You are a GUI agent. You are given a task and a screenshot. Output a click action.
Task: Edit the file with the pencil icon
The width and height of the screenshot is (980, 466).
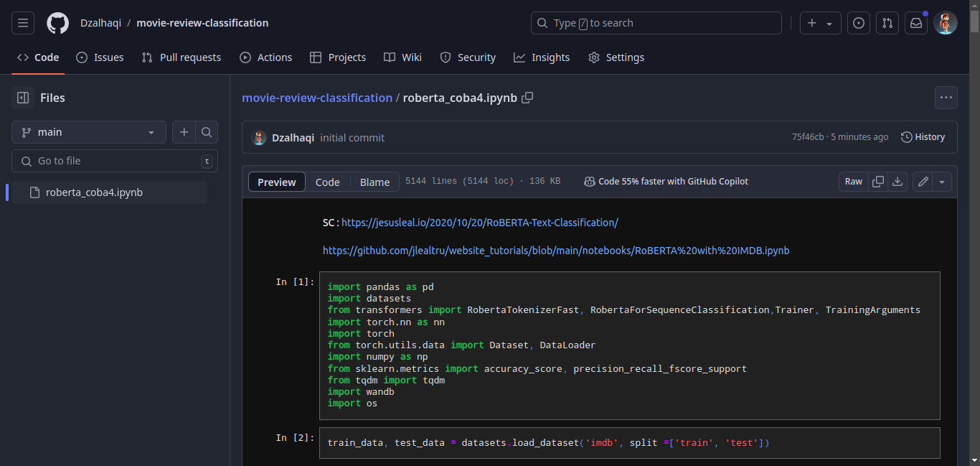click(923, 181)
